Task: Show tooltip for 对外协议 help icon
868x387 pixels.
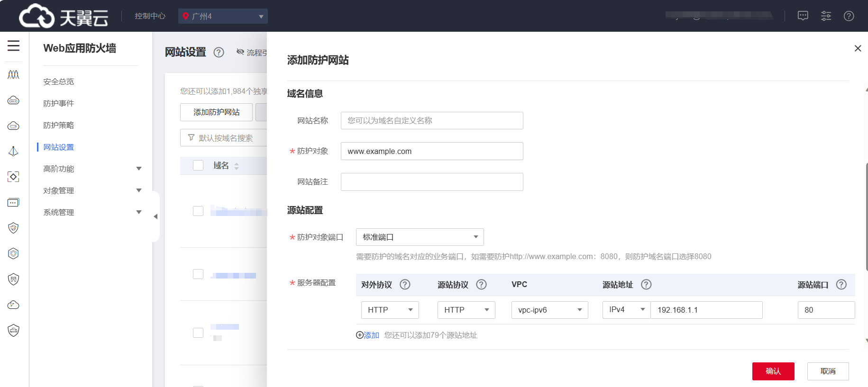Action: (405, 285)
